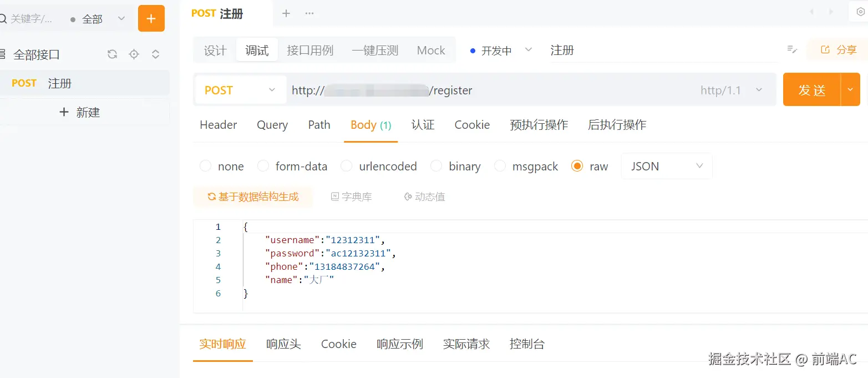This screenshot has height=378, width=868.
Task: Open project settings via the gear icon
Action: tap(860, 11)
